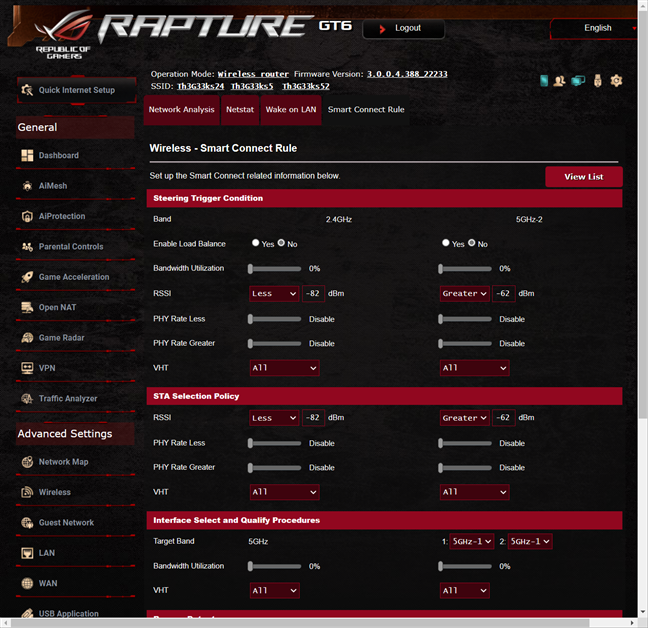Click 5GHz-2 Steering RSSI -62 dBm field
This screenshot has height=628, width=648.
(504, 294)
